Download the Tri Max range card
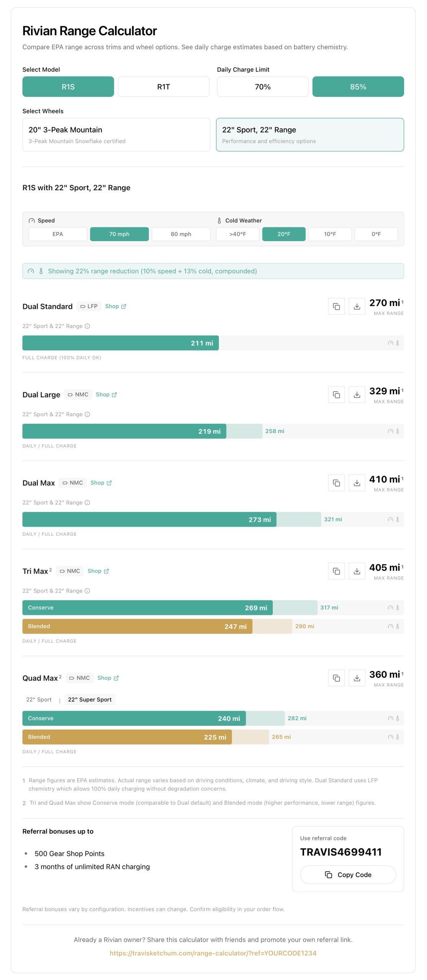Viewport: 427px width, 980px height. [x=357, y=571]
